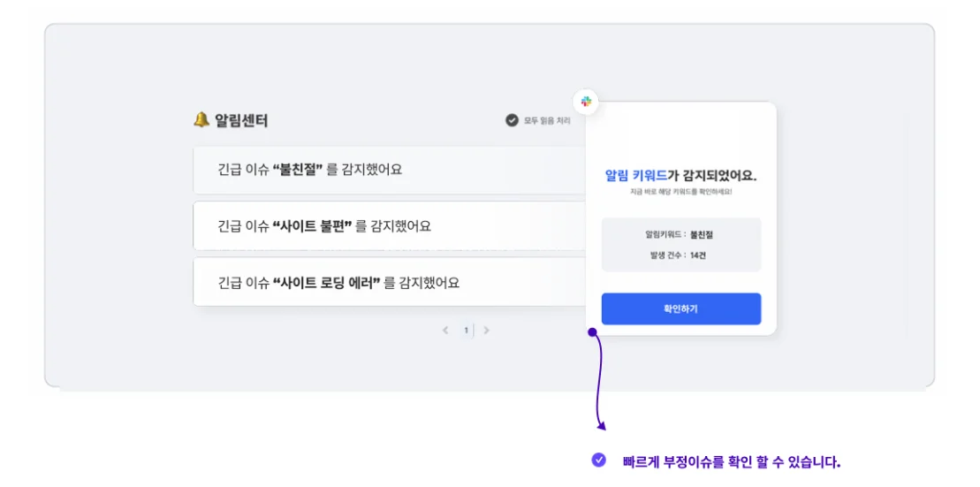Click the blue 알림 키워드 heading text
Screen dimensions: 980x487
pyautogui.click(x=635, y=175)
